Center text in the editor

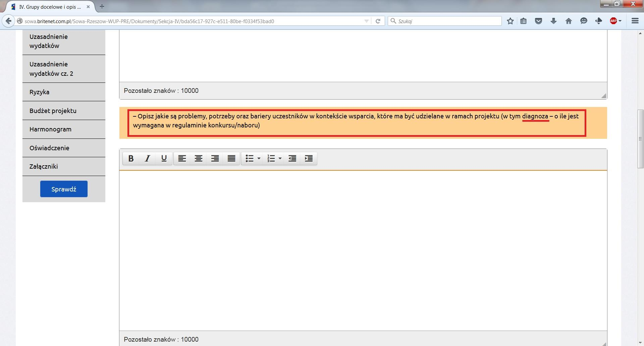click(x=199, y=158)
